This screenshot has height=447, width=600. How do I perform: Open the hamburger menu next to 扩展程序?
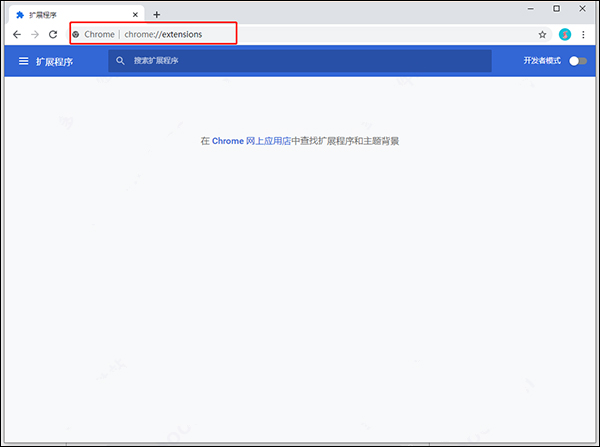(x=24, y=61)
